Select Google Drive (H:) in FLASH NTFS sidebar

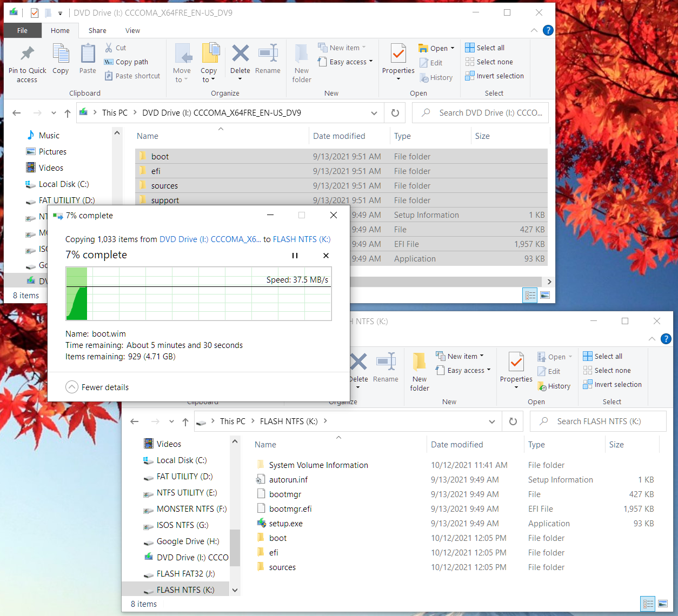point(188,541)
